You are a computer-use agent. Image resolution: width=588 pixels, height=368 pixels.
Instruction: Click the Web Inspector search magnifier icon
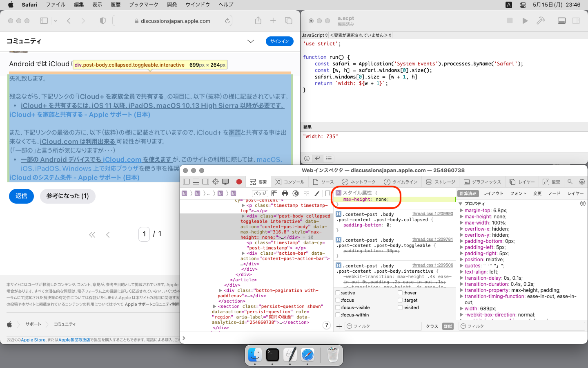pyautogui.click(x=570, y=182)
